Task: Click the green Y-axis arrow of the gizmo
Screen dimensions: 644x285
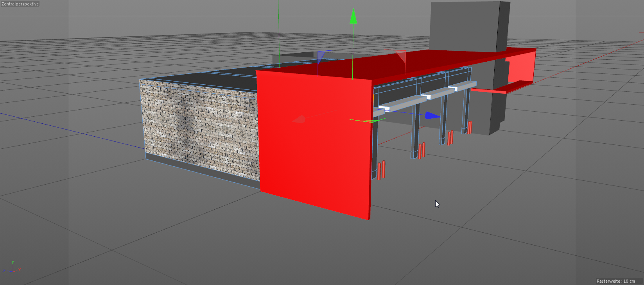Action: click(353, 17)
